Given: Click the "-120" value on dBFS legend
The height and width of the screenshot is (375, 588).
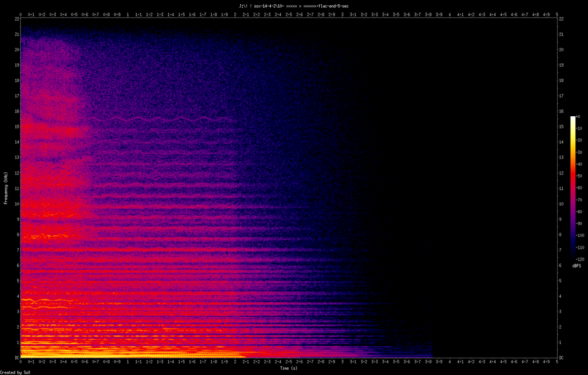Looking at the screenshot, I should [x=580, y=259].
